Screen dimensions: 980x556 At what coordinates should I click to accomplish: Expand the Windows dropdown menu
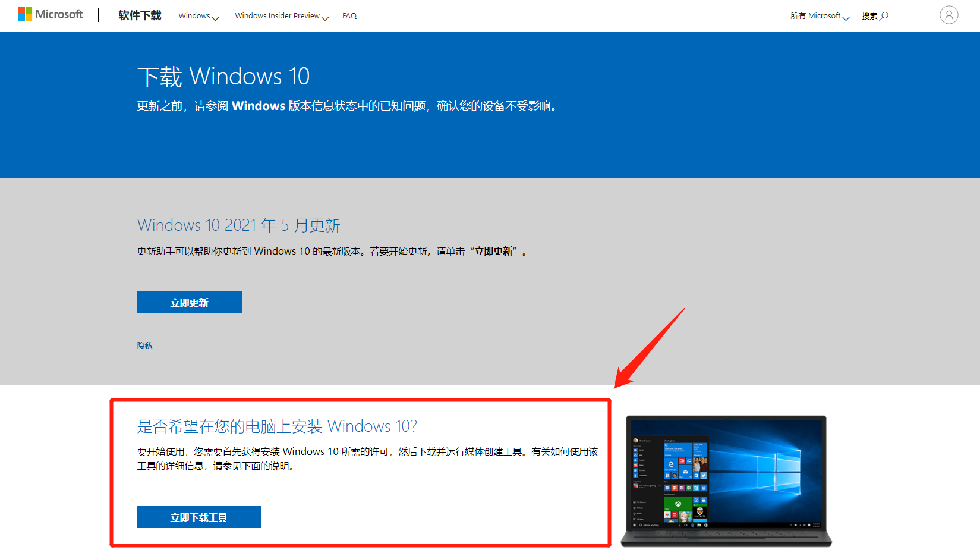pos(198,16)
